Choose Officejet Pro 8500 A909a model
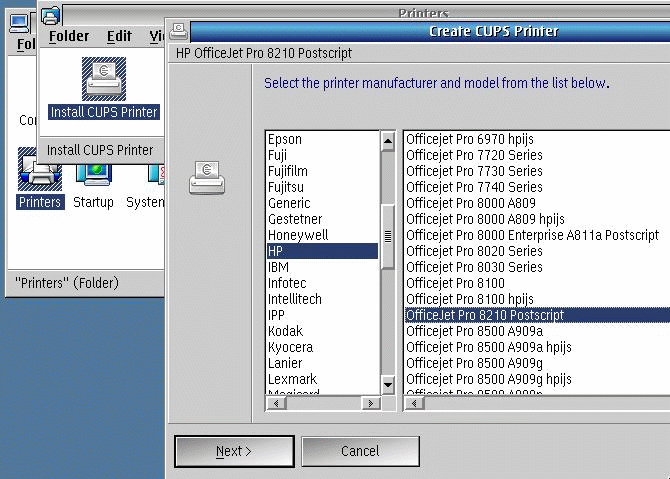The image size is (670, 479). coord(537,331)
